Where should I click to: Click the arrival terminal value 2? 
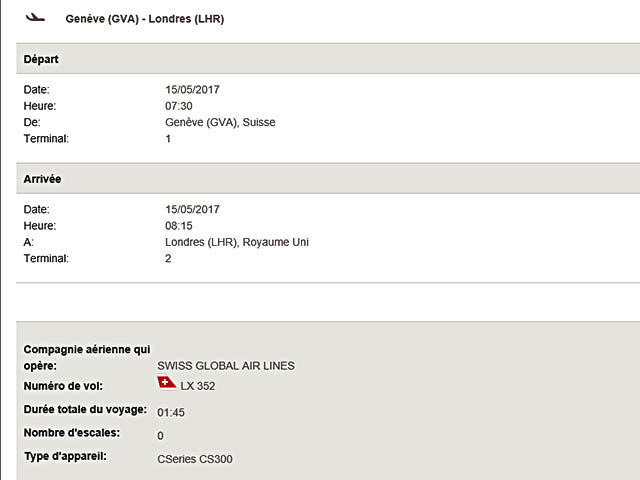[x=168, y=259]
